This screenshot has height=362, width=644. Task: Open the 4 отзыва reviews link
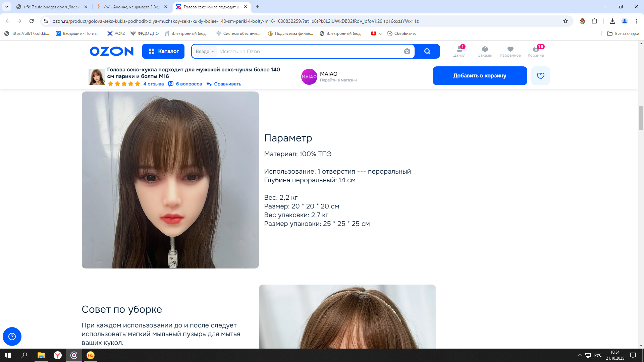coord(154,84)
